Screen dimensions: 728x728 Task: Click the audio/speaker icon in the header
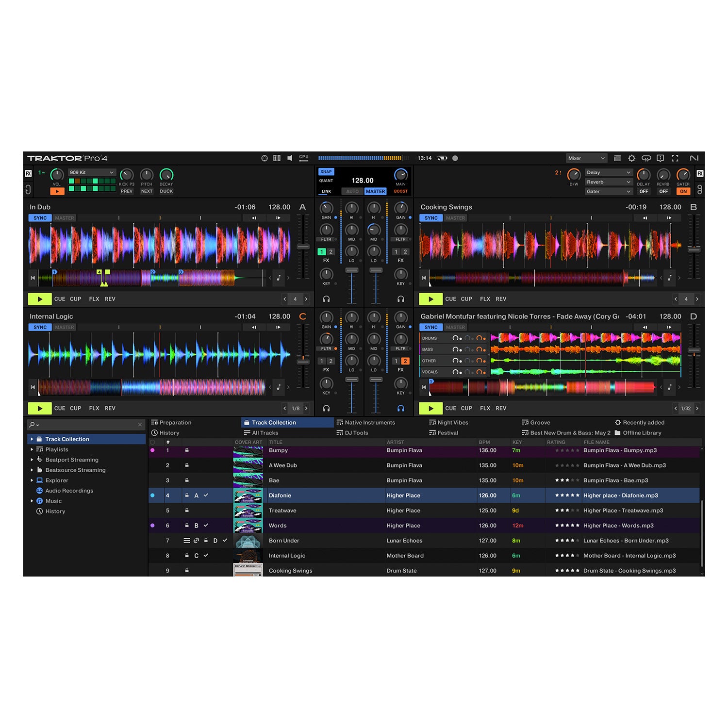pyautogui.click(x=289, y=158)
